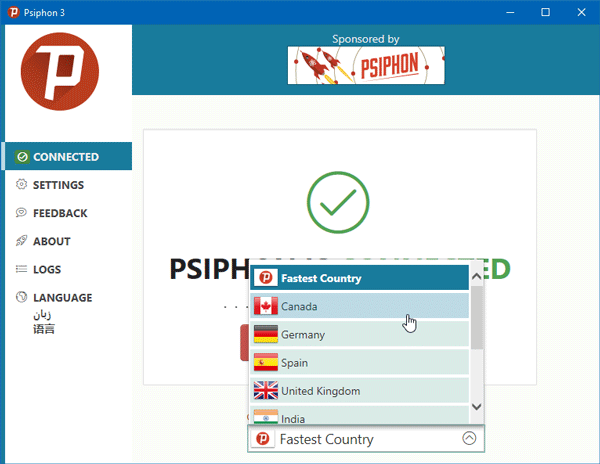Minimize the Psiphon 3 window
Image resolution: width=600 pixels, height=464 pixels.
click(510, 12)
